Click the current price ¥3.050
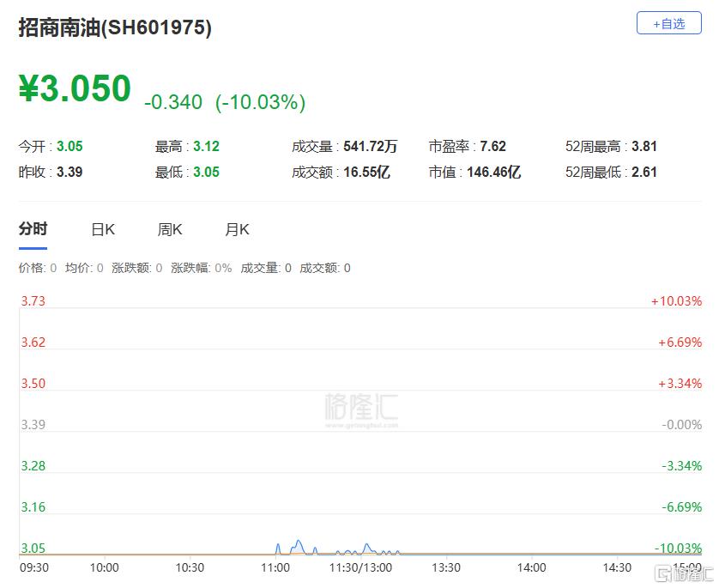The width and height of the screenshot is (719, 588). [75, 88]
